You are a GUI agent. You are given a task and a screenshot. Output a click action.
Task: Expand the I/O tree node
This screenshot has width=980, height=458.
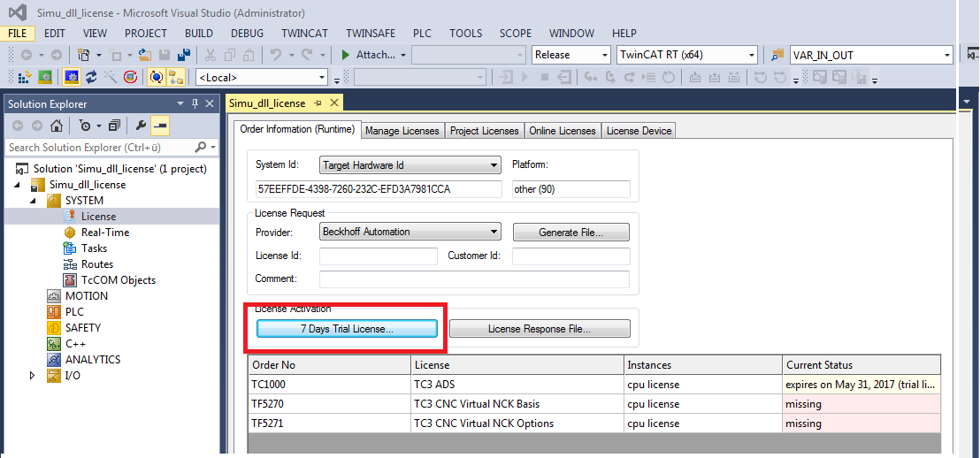32,376
